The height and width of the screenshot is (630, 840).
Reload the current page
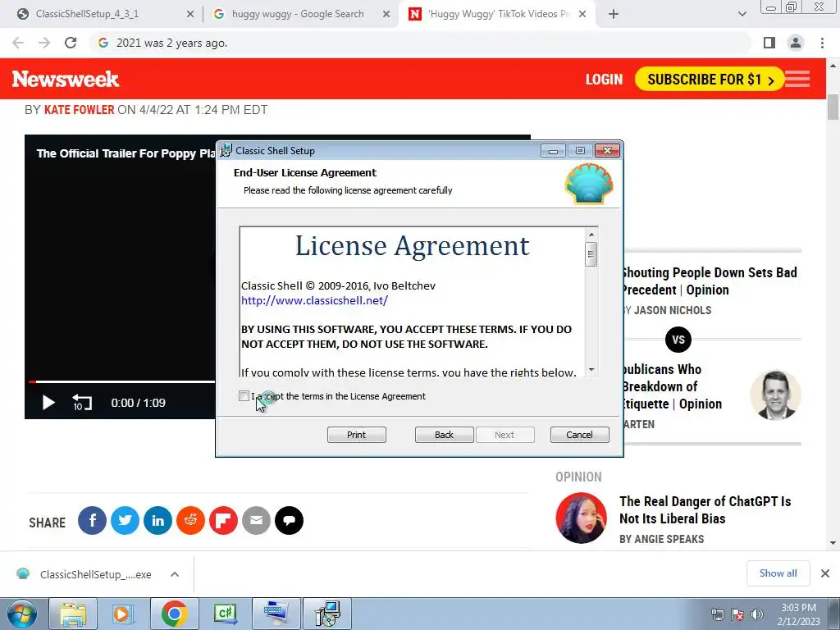pos(71,43)
